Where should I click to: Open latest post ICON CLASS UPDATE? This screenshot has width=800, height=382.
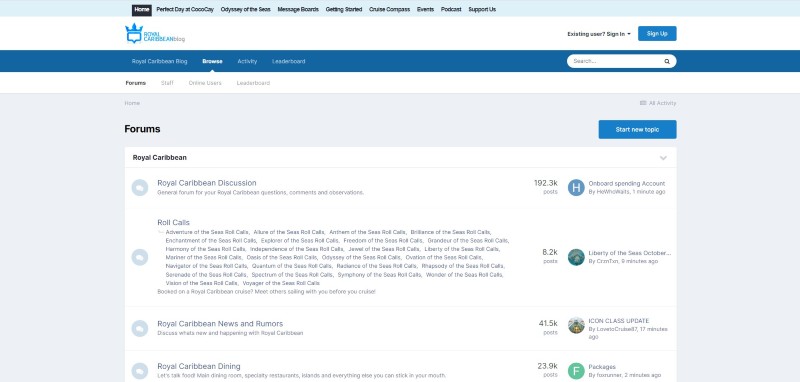tap(618, 321)
